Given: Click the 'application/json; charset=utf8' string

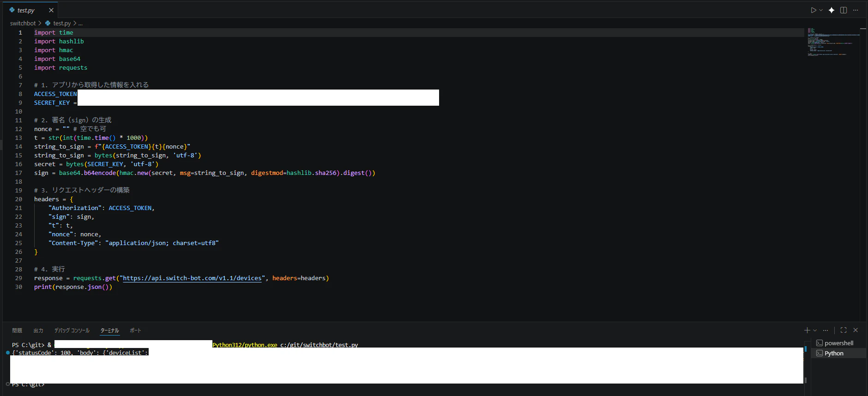Looking at the screenshot, I should tap(162, 243).
